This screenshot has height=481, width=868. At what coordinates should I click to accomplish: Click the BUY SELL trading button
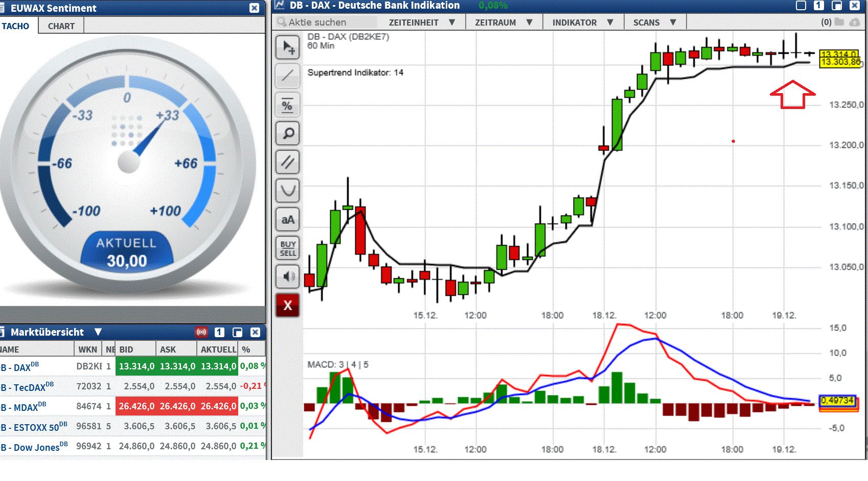pyautogui.click(x=287, y=248)
